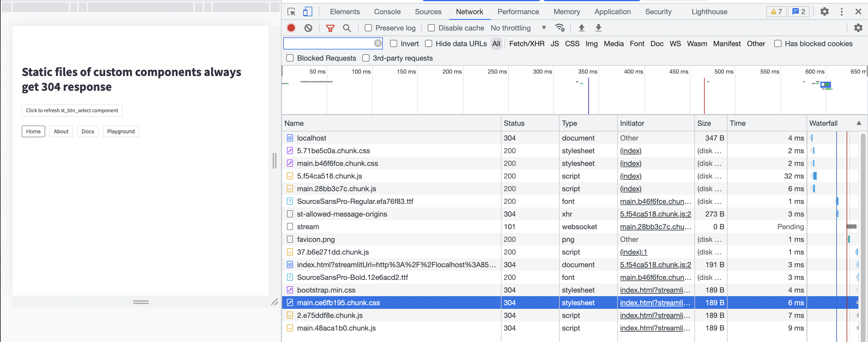Image resolution: width=868 pixels, height=342 pixels.
Task: Click the filter funnel icon
Action: [330, 28]
